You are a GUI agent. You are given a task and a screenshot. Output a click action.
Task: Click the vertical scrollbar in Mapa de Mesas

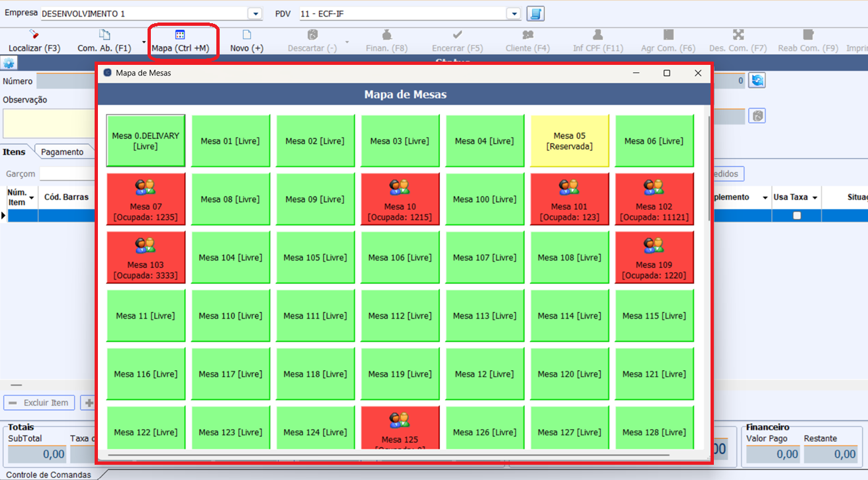click(709, 166)
